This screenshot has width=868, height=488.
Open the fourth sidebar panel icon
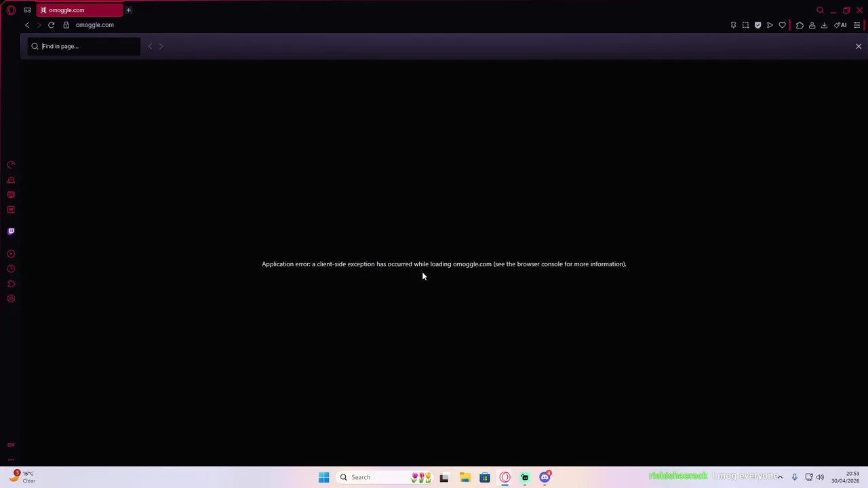[11, 209]
